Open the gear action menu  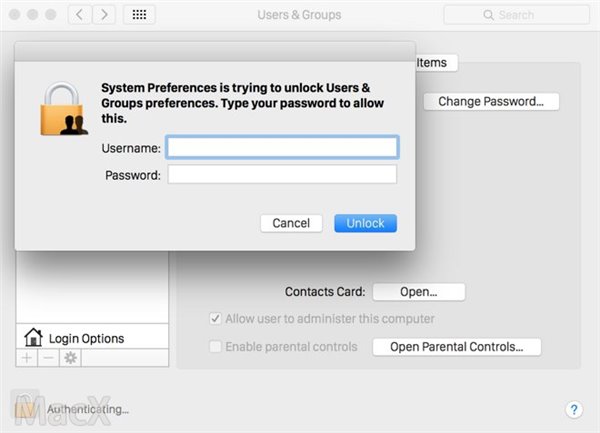70,357
